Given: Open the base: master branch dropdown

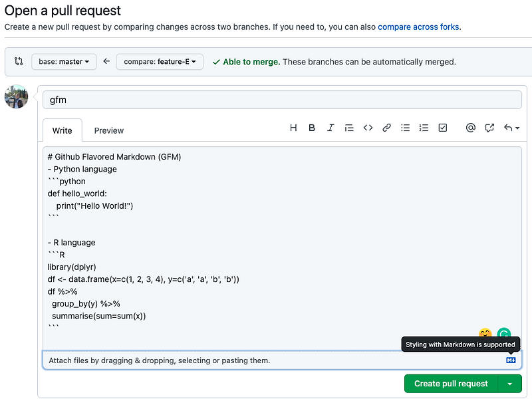Looking at the screenshot, I should tap(64, 61).
